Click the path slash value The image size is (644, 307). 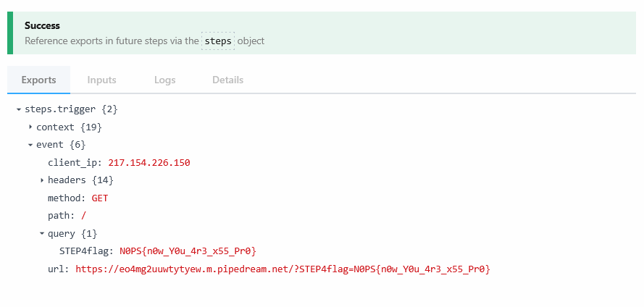coord(84,216)
